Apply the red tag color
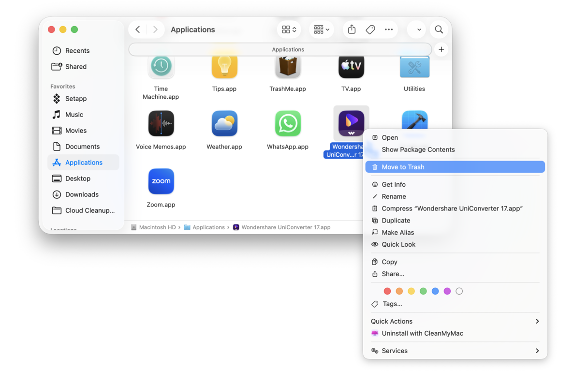This screenshot has height=387, width=588. (387, 291)
